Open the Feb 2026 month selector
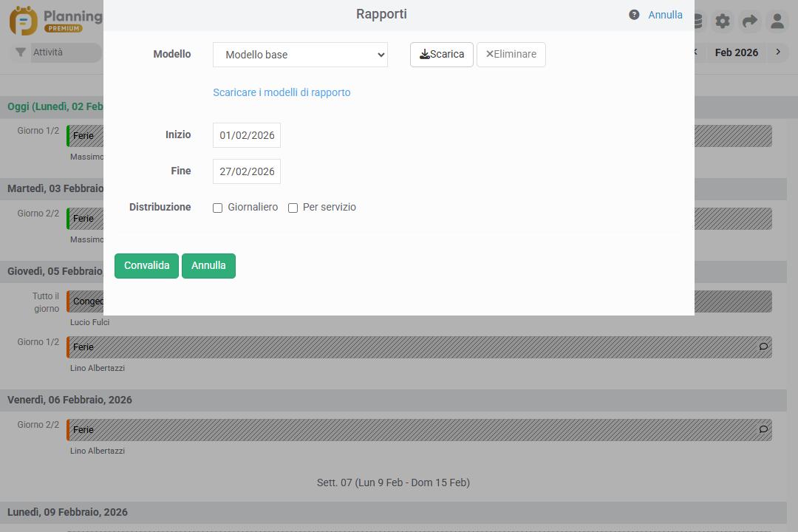This screenshot has height=532, width=798. [x=736, y=52]
